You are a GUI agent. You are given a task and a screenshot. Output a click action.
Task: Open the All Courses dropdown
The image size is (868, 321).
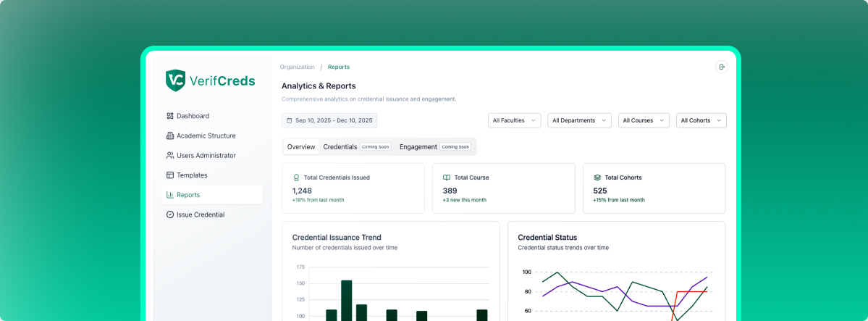[x=644, y=120]
